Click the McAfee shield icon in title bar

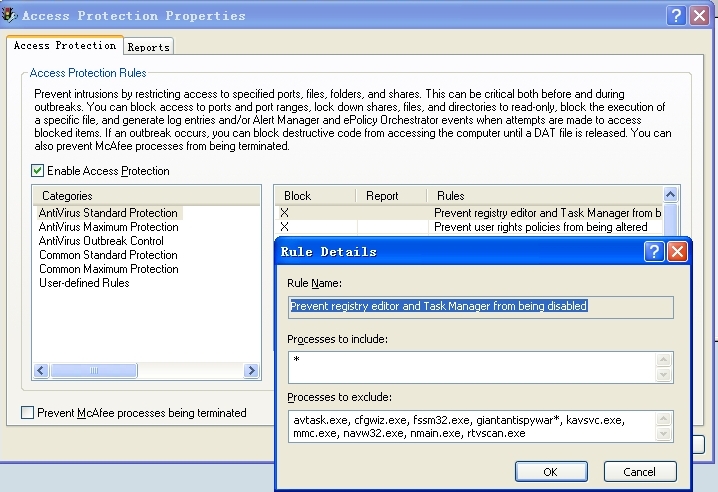(x=10, y=14)
